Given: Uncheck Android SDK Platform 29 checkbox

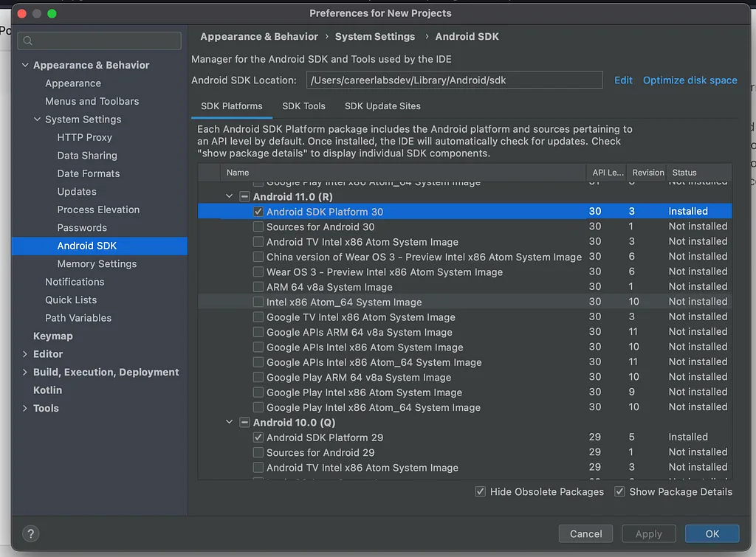Looking at the screenshot, I should (x=258, y=437).
